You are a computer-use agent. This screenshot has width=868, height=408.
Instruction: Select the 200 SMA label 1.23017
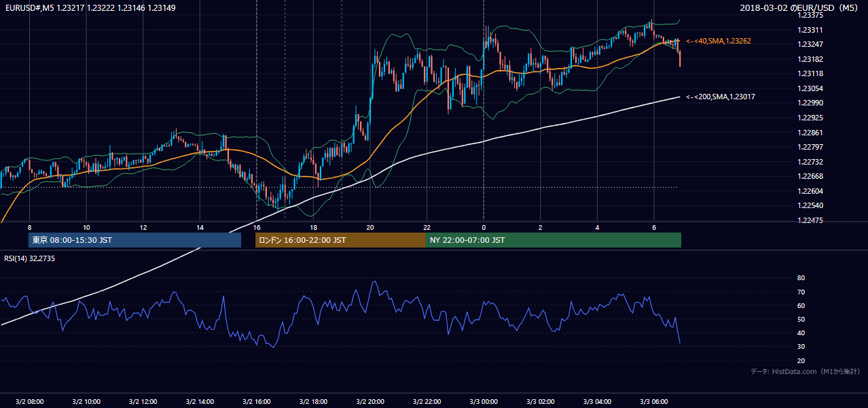pos(720,97)
